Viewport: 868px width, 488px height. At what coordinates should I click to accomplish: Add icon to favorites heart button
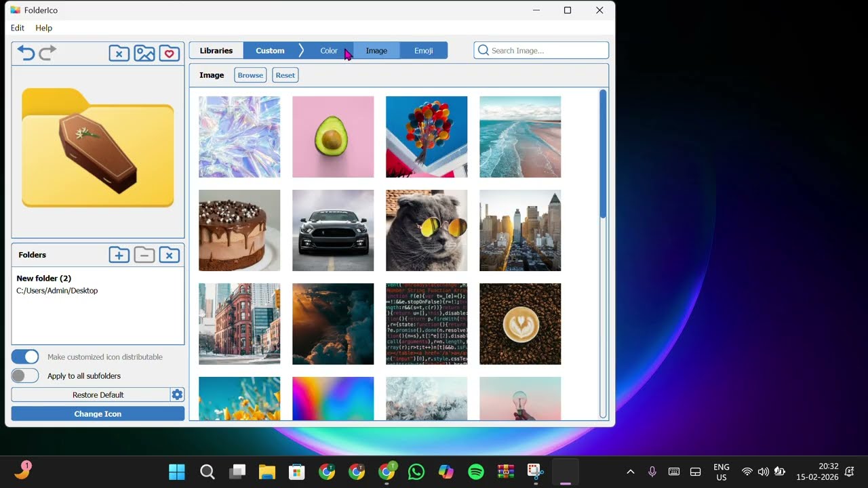point(170,53)
